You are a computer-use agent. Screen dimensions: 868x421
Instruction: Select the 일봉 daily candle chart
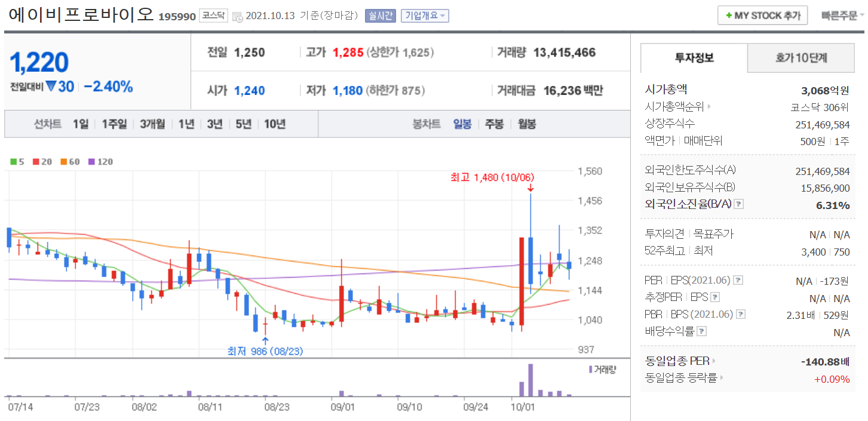pyautogui.click(x=462, y=124)
